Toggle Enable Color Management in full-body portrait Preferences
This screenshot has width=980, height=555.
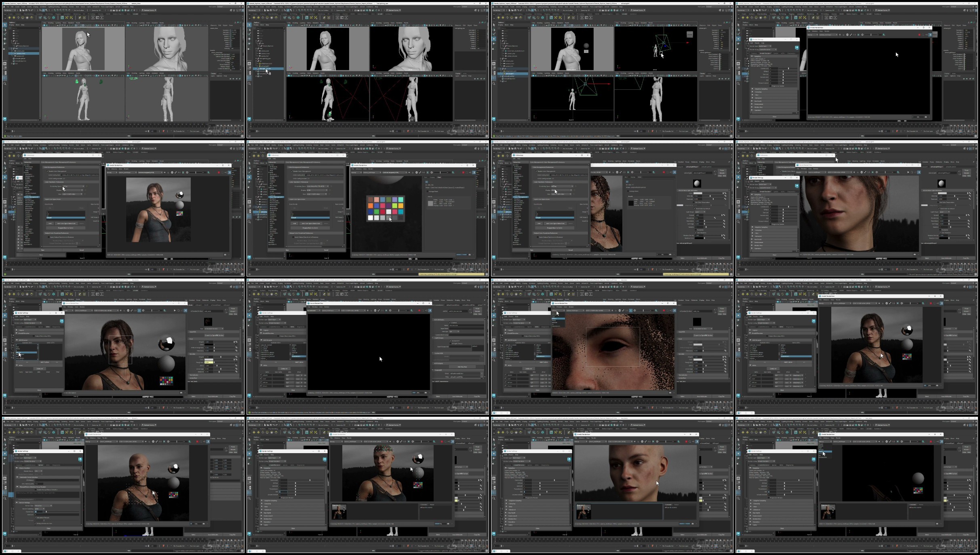[47, 171]
